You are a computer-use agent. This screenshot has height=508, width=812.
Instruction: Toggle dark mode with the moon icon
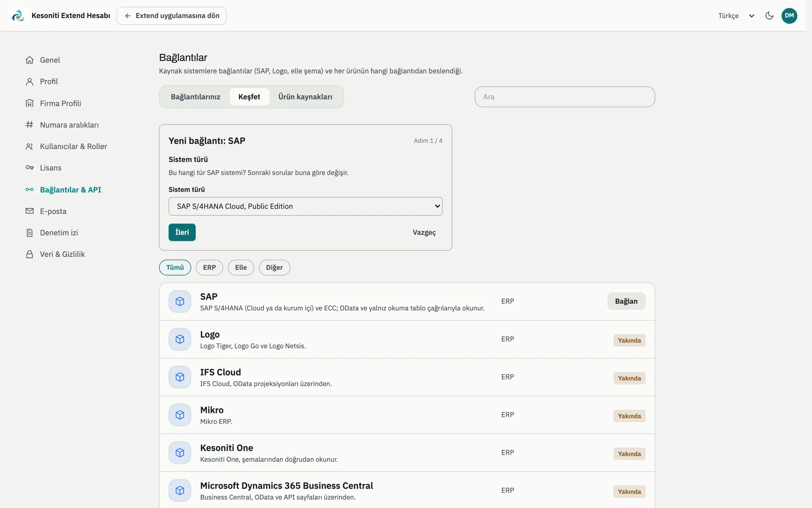coord(769,16)
